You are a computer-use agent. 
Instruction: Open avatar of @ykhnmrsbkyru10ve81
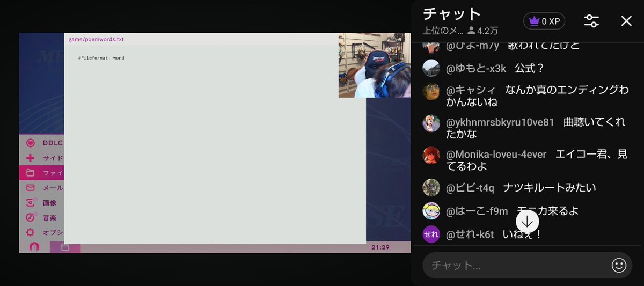pyautogui.click(x=431, y=123)
